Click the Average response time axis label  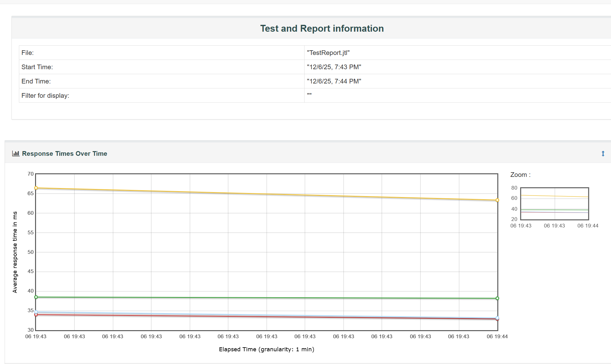(x=15, y=252)
